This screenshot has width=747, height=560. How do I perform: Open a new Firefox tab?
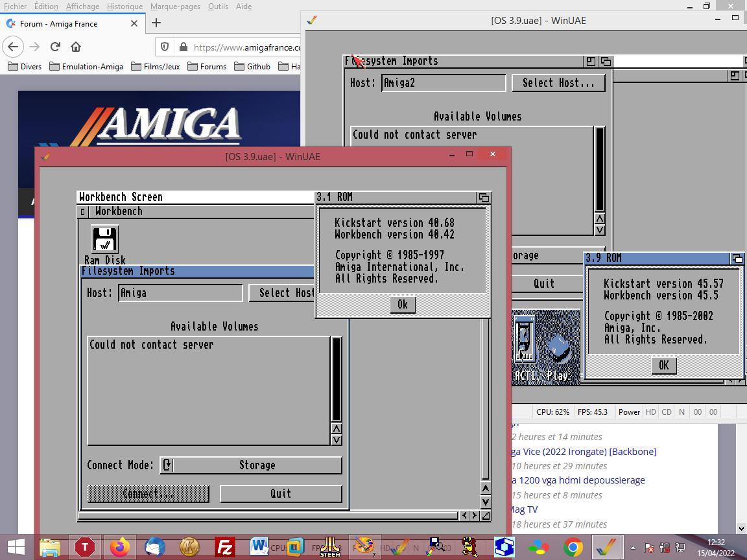point(156,23)
